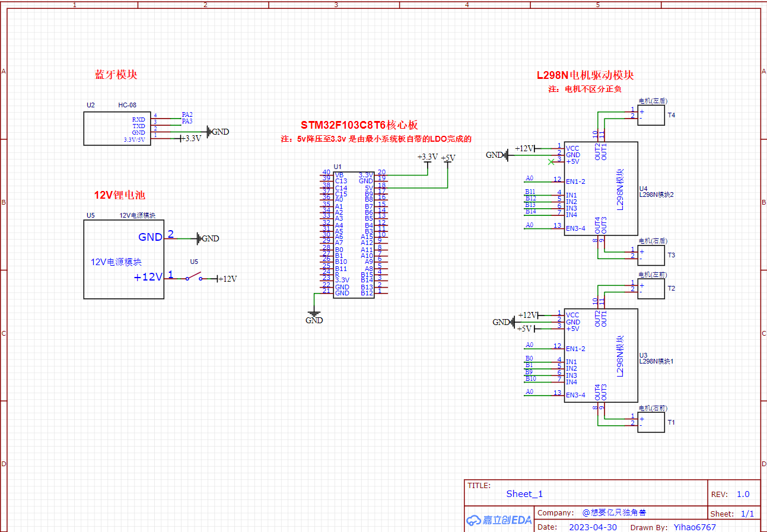
Task: Select the switch symbol on the +12V line
Action: 193,276
